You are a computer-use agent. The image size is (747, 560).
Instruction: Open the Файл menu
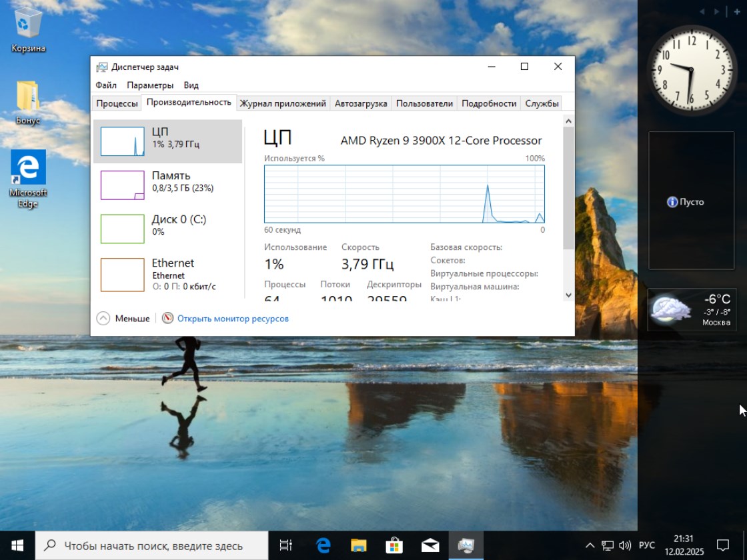pyautogui.click(x=106, y=85)
